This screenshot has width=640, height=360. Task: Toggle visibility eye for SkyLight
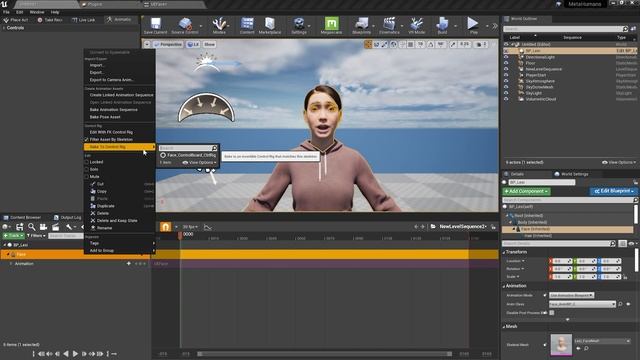pos(506,93)
